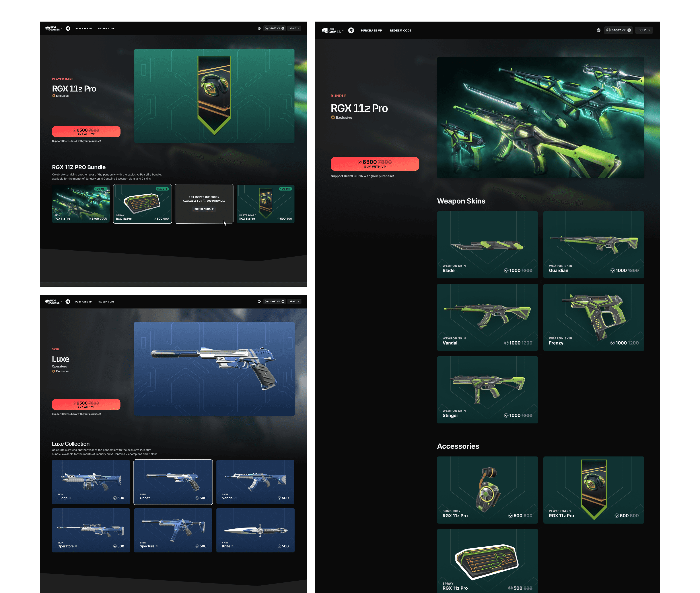Open Redeem Code on Player Card page header

[106, 29]
